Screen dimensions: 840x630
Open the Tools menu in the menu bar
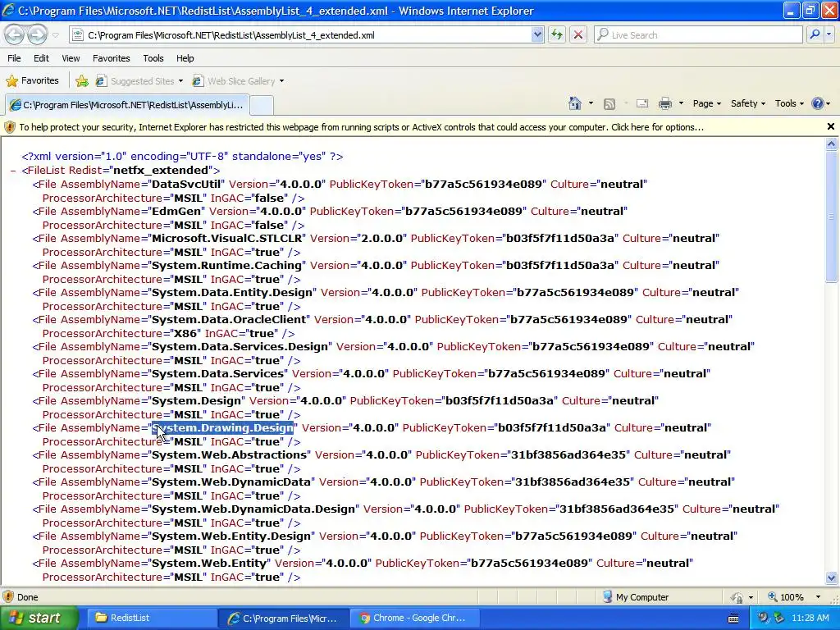point(153,58)
